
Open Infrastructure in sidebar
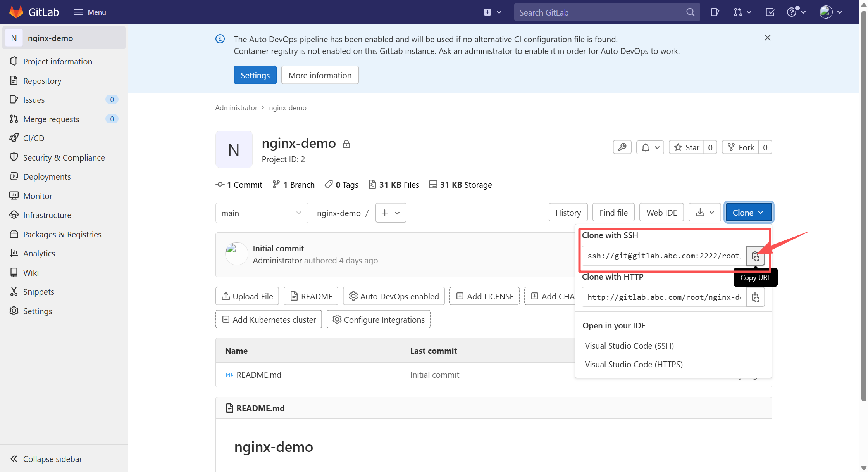click(x=47, y=215)
